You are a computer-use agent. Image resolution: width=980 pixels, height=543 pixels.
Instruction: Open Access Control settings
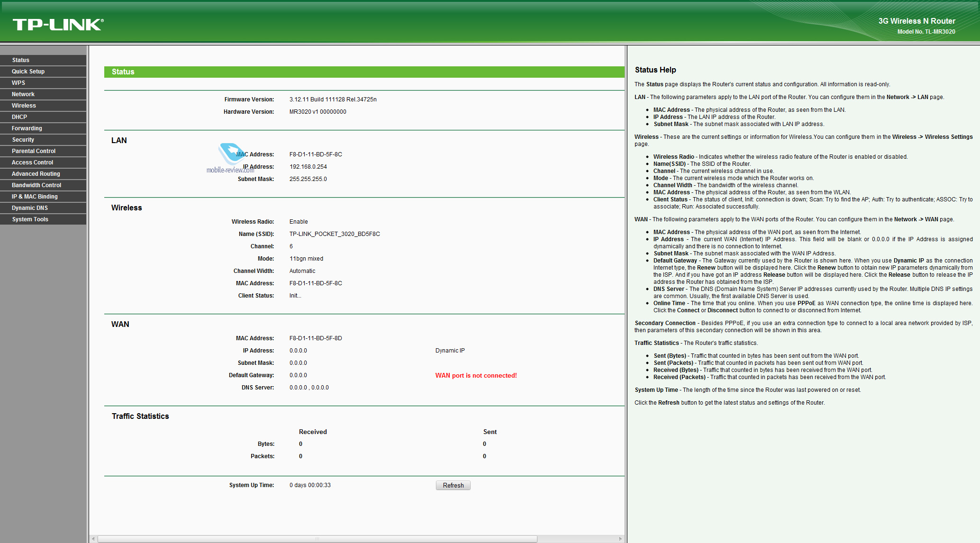click(43, 163)
